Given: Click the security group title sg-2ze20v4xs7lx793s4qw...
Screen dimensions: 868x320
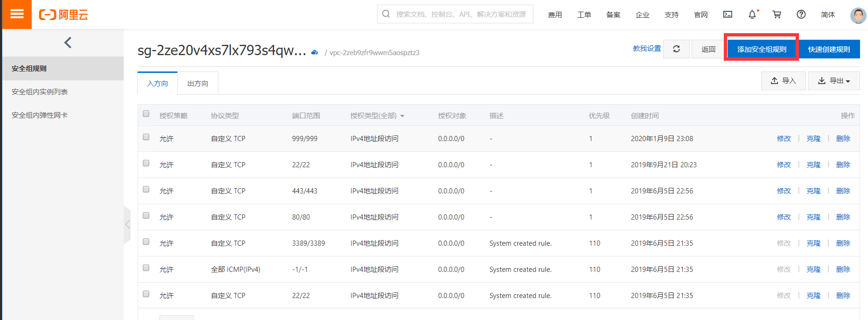Looking at the screenshot, I should [222, 50].
